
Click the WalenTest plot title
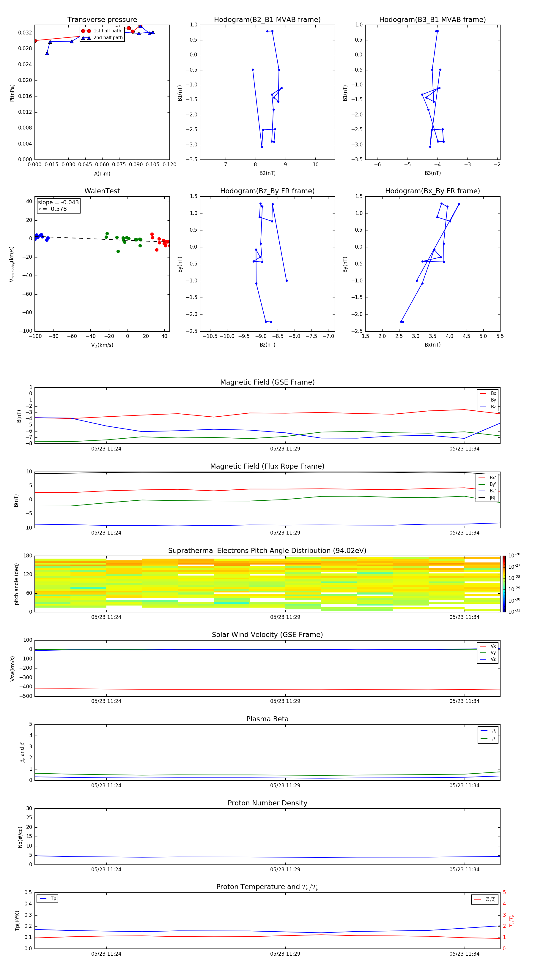(x=102, y=191)
